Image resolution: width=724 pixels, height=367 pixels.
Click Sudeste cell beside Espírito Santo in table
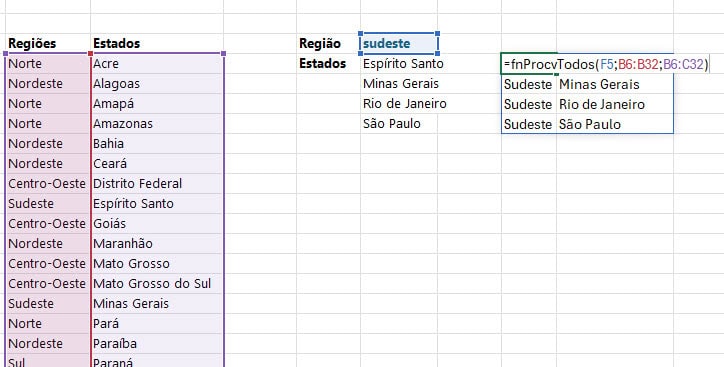(48, 204)
